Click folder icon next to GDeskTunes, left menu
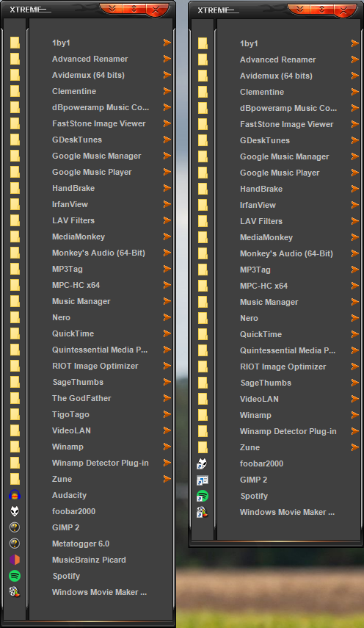Image resolution: width=364 pixels, height=628 pixels. coord(15,140)
